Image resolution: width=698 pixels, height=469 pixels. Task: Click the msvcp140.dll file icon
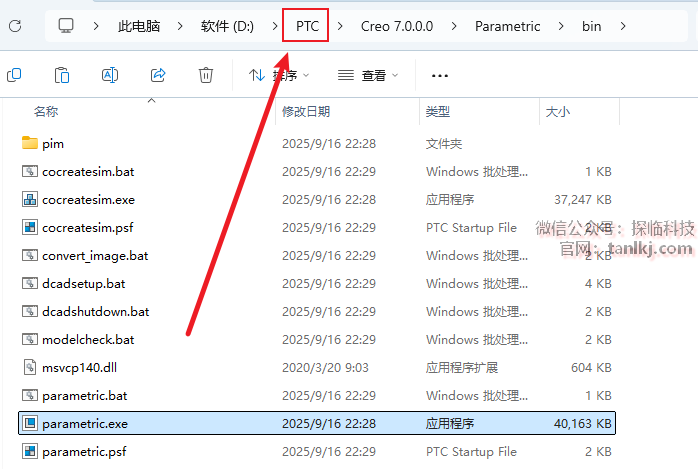coord(30,367)
